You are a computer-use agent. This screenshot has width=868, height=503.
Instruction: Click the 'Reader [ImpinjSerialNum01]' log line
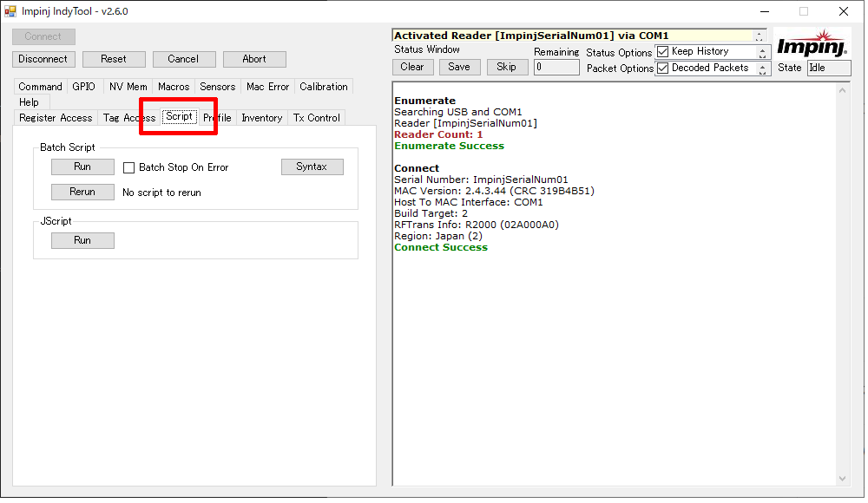coord(465,123)
